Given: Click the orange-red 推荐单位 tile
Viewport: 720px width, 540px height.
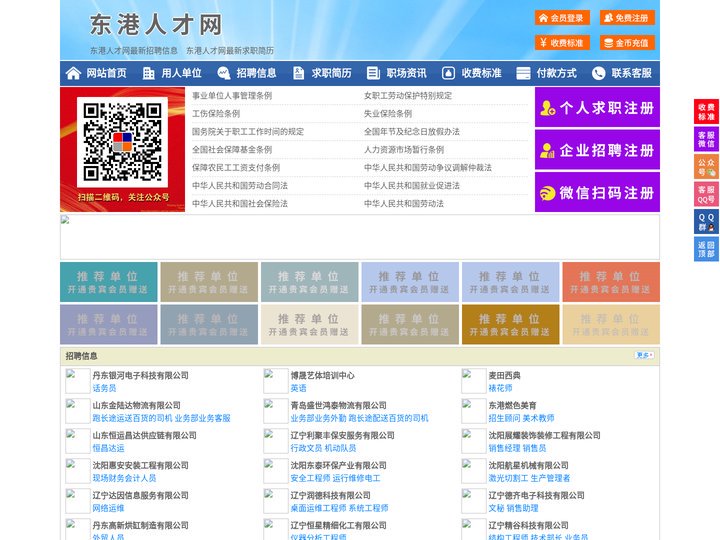Looking at the screenshot, I should point(611,282).
